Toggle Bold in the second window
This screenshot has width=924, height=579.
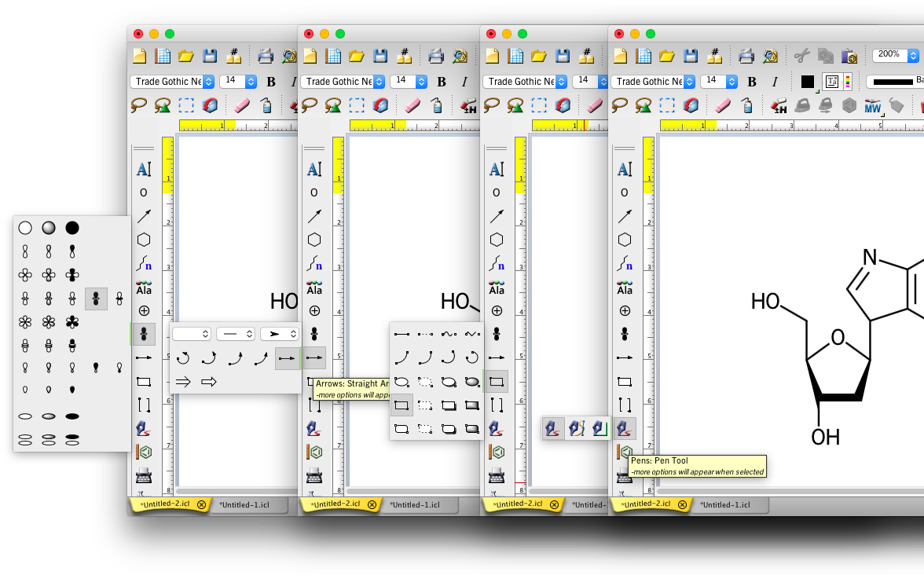pyautogui.click(x=442, y=82)
